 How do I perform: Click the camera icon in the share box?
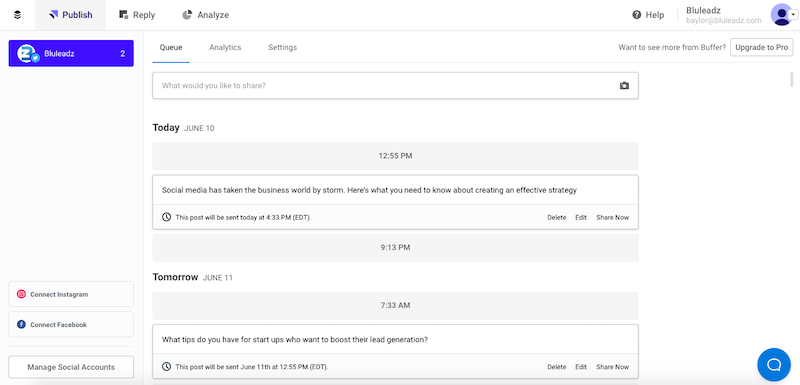pos(624,86)
